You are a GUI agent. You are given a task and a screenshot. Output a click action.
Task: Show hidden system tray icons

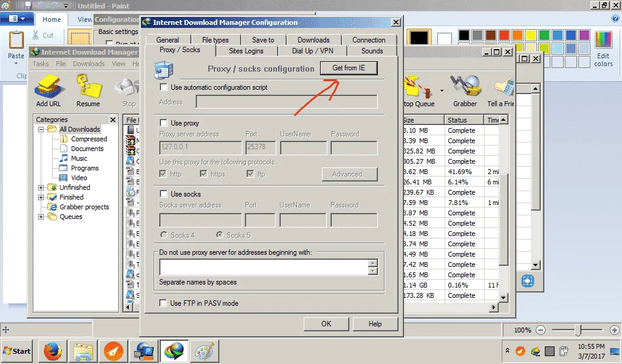(507, 350)
